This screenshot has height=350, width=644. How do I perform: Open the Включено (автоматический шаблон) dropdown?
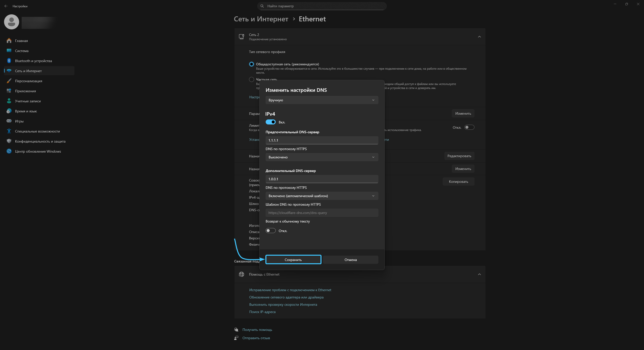tap(322, 196)
